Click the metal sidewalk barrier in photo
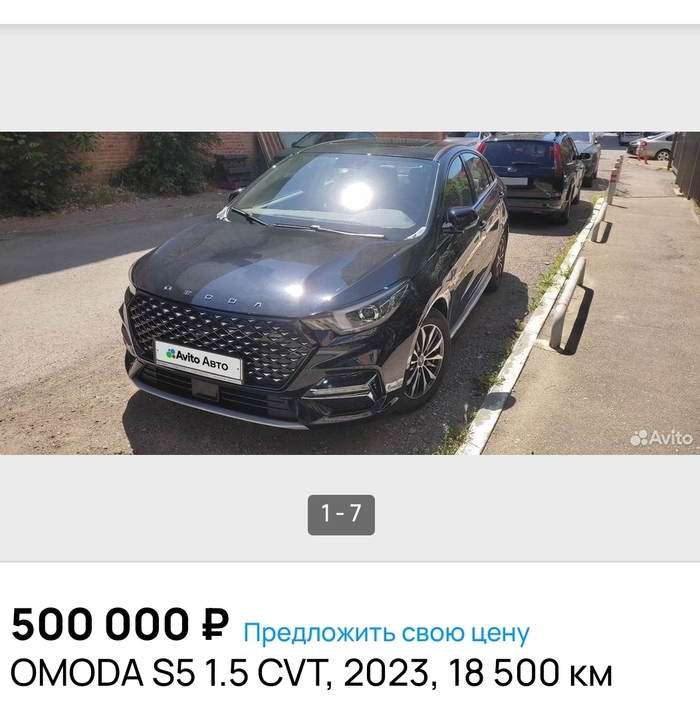700x715 pixels. (x=568, y=301)
